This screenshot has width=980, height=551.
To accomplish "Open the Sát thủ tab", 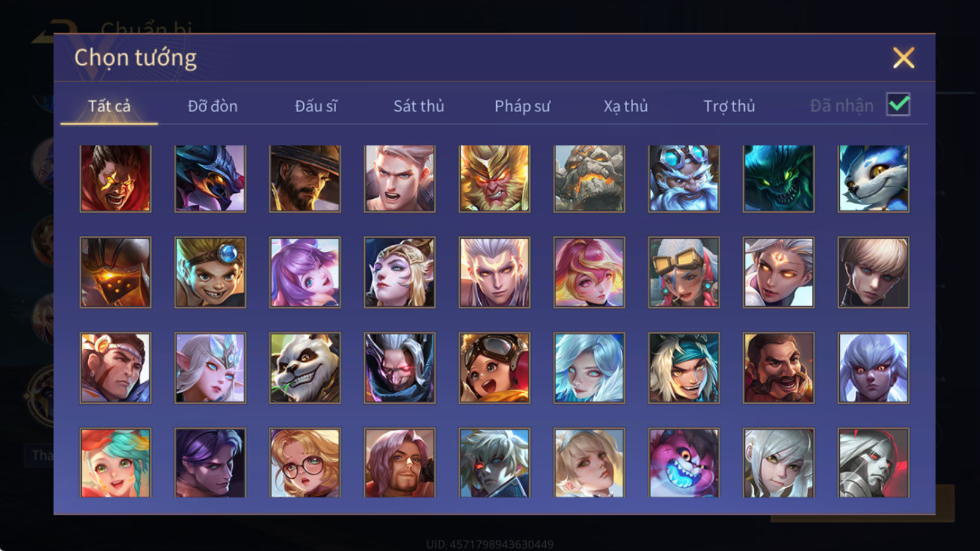I will 419,106.
